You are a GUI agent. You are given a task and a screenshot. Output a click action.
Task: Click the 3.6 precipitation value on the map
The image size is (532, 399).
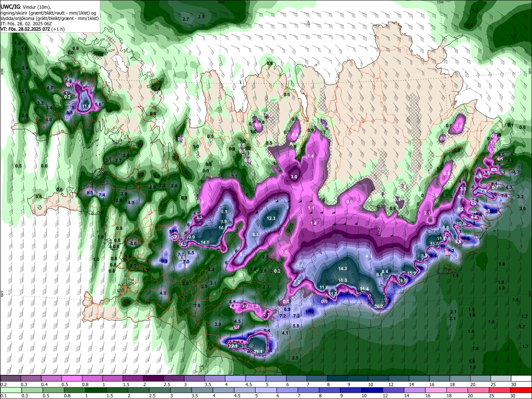(197, 305)
